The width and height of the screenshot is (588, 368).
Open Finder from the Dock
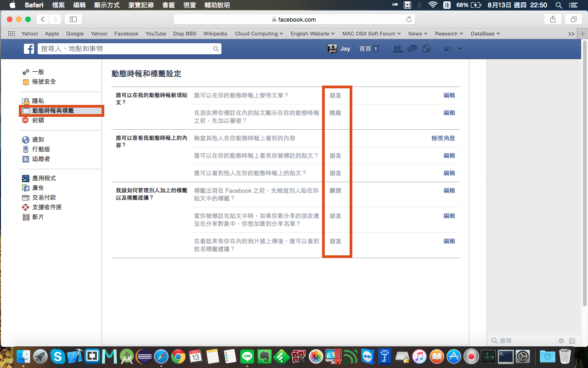click(23, 356)
